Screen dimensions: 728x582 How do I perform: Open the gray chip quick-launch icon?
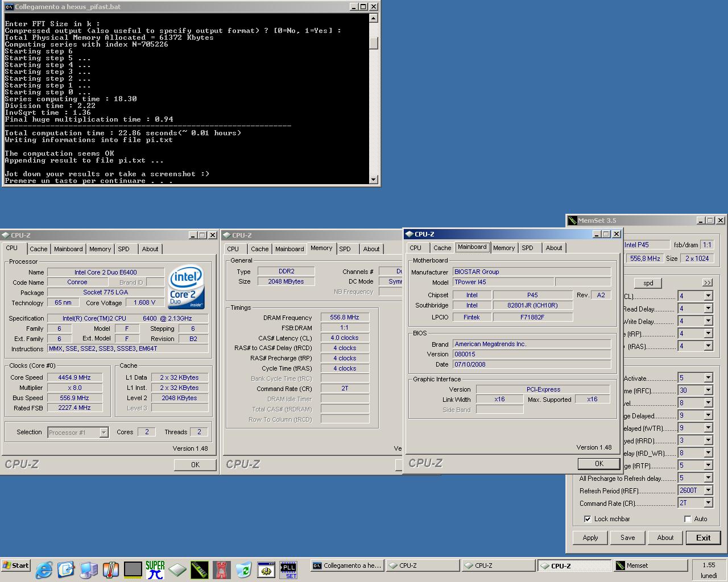pos(133,569)
